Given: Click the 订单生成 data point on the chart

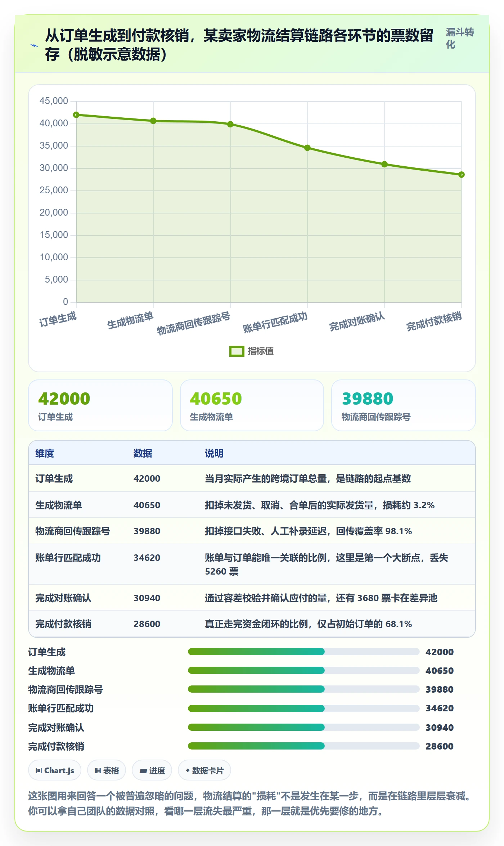Looking at the screenshot, I should [76, 115].
